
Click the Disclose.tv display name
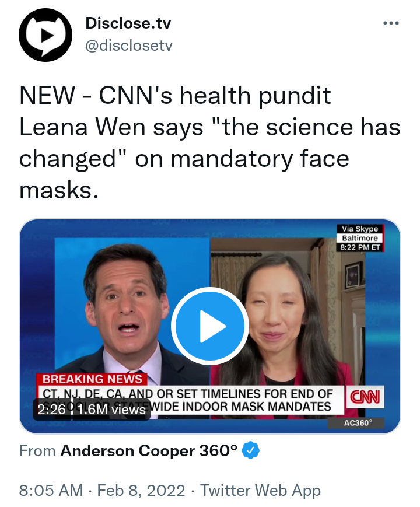(128, 23)
